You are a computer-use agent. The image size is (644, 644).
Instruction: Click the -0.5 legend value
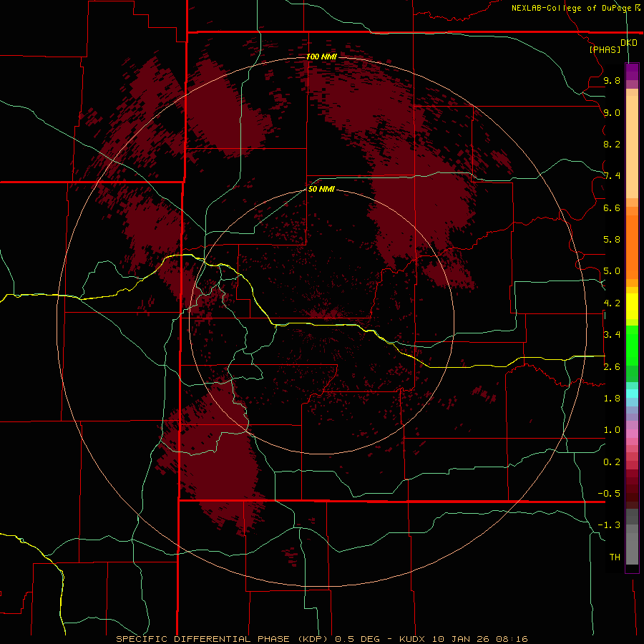click(x=609, y=494)
